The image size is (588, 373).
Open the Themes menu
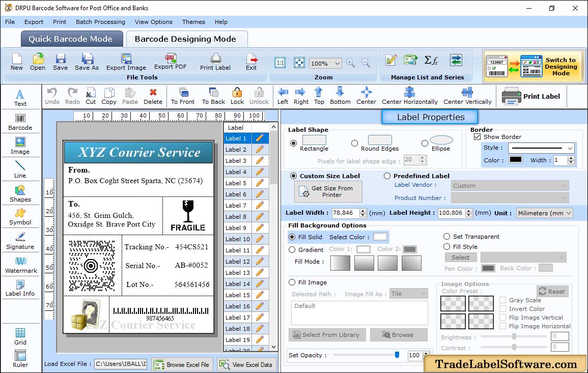193,22
